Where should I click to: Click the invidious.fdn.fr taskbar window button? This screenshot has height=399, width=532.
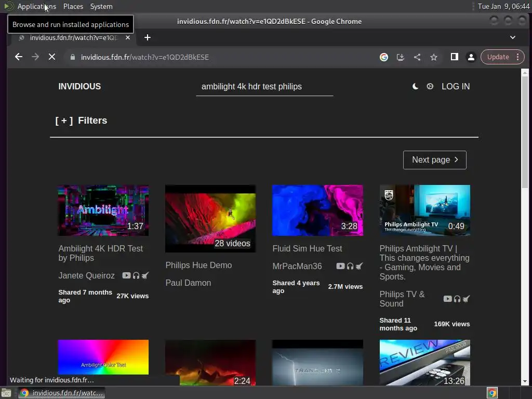click(x=62, y=393)
